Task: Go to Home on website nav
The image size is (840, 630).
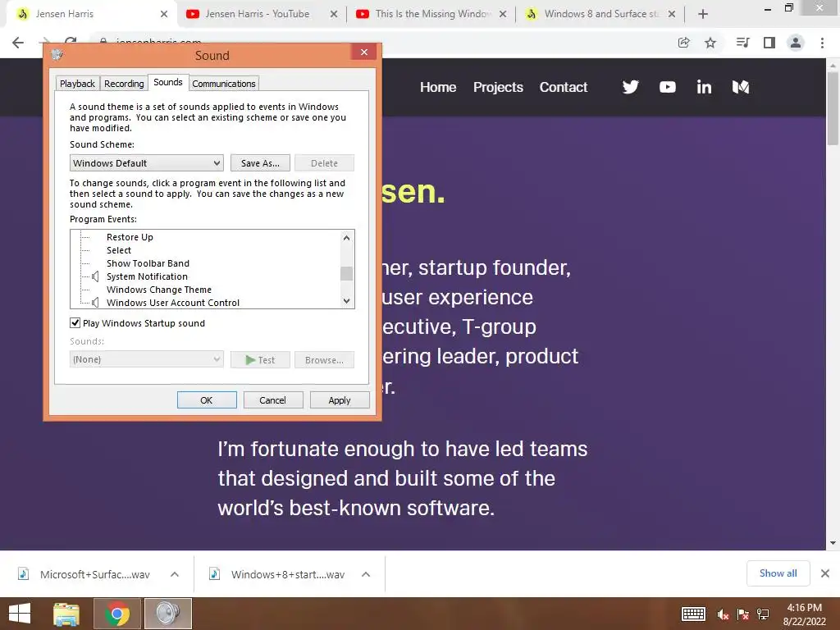Action: (x=438, y=87)
